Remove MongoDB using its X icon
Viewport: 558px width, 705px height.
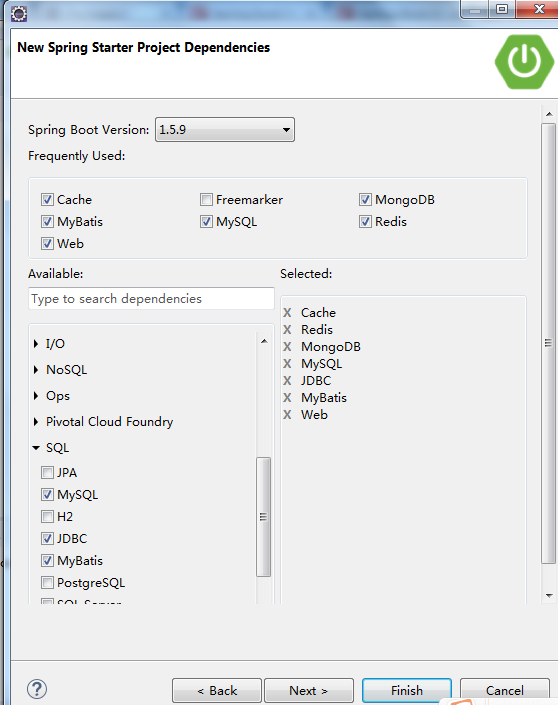(x=287, y=347)
